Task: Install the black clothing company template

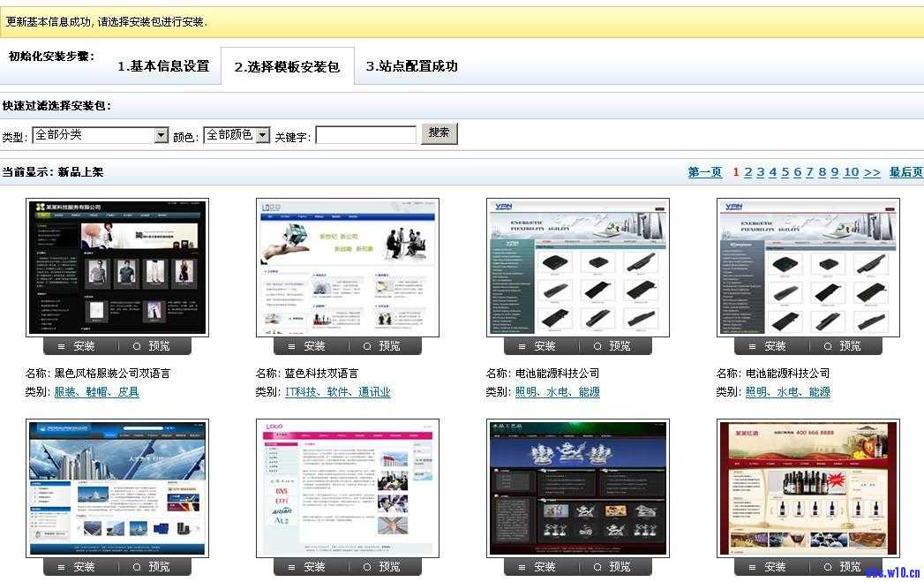Action: [x=77, y=346]
